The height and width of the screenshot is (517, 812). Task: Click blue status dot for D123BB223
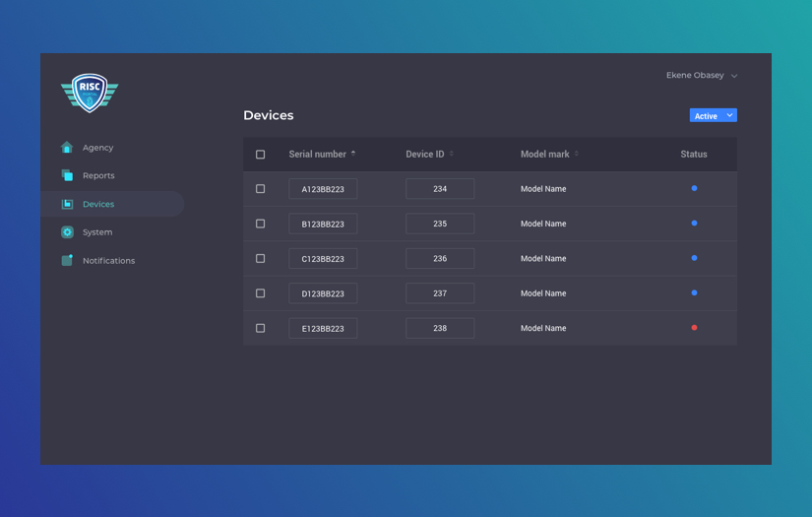click(x=694, y=292)
